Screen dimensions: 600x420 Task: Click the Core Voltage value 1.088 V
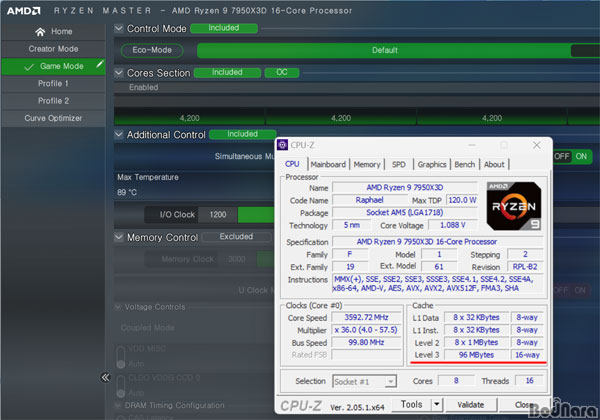coord(453,225)
